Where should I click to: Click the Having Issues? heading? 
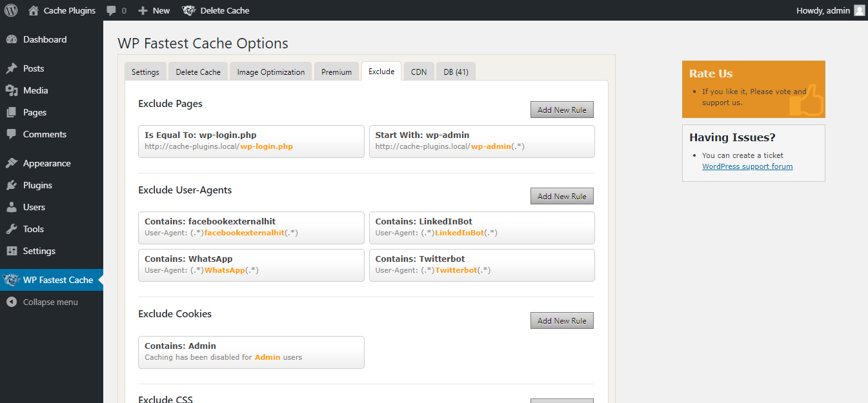click(x=732, y=137)
